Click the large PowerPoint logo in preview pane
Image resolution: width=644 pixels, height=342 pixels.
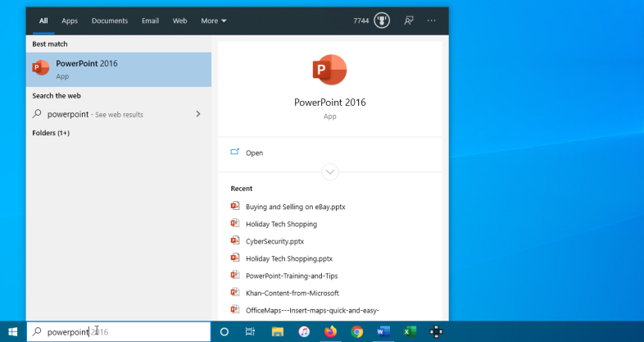(x=330, y=70)
